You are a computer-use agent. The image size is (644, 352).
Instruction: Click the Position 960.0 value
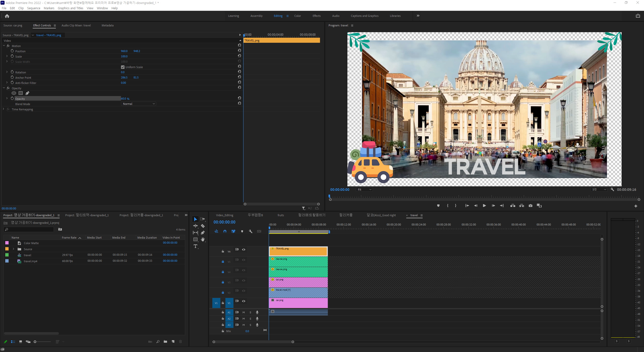[124, 51]
